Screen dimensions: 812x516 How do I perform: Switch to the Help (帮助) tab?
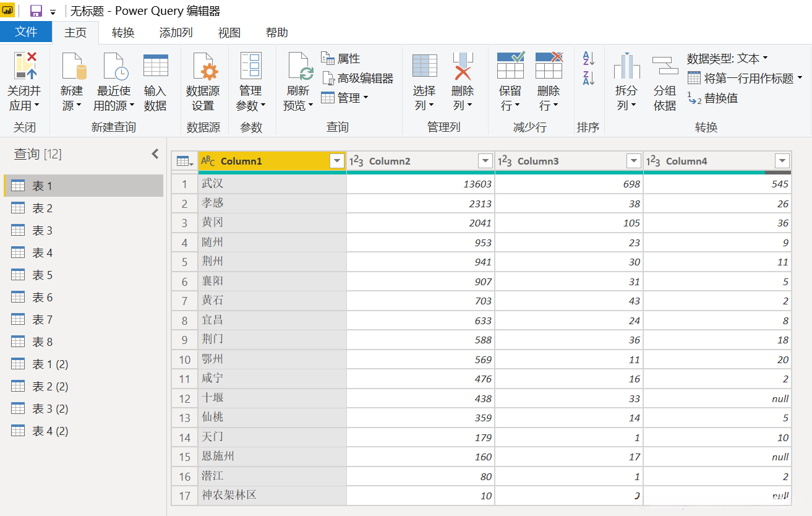(x=277, y=33)
